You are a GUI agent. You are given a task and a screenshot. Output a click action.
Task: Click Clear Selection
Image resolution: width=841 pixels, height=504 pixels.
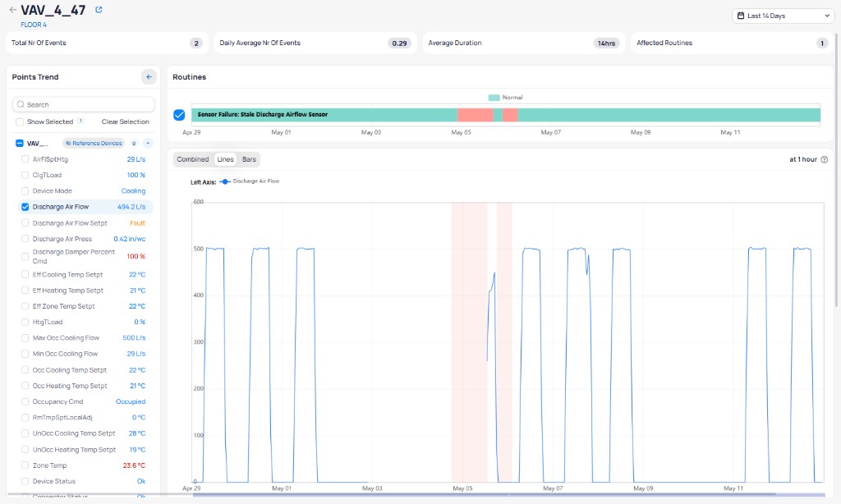[125, 121]
